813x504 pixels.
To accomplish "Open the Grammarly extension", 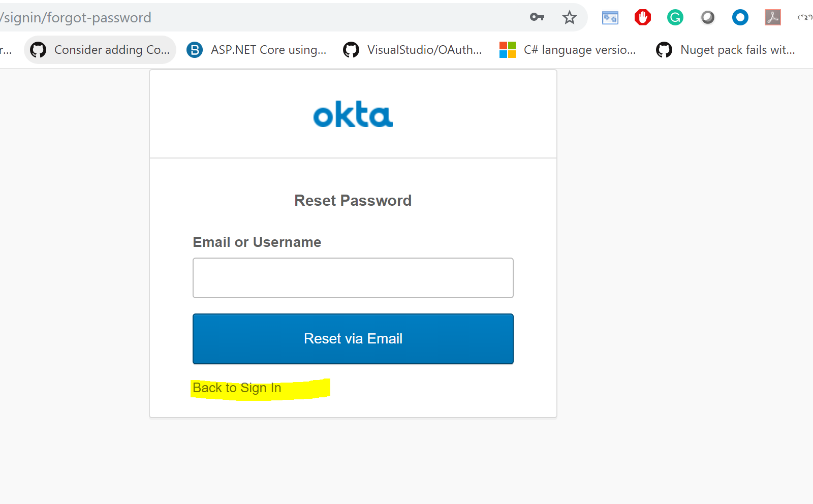I will click(675, 17).
